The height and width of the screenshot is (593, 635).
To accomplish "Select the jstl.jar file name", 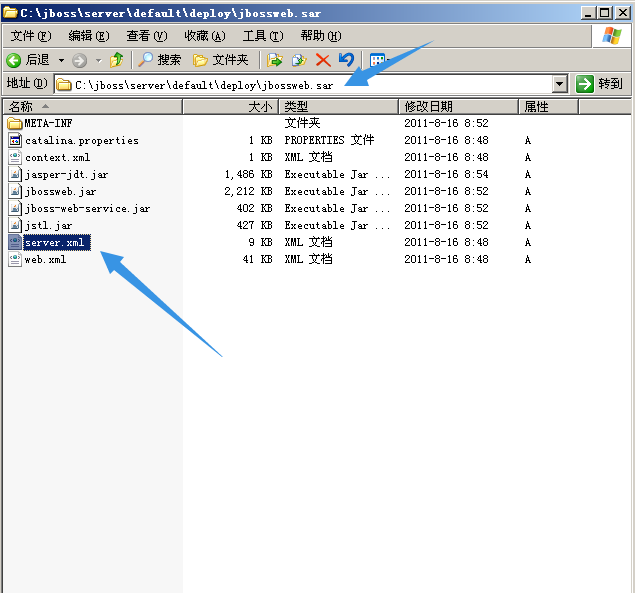I will click(49, 226).
